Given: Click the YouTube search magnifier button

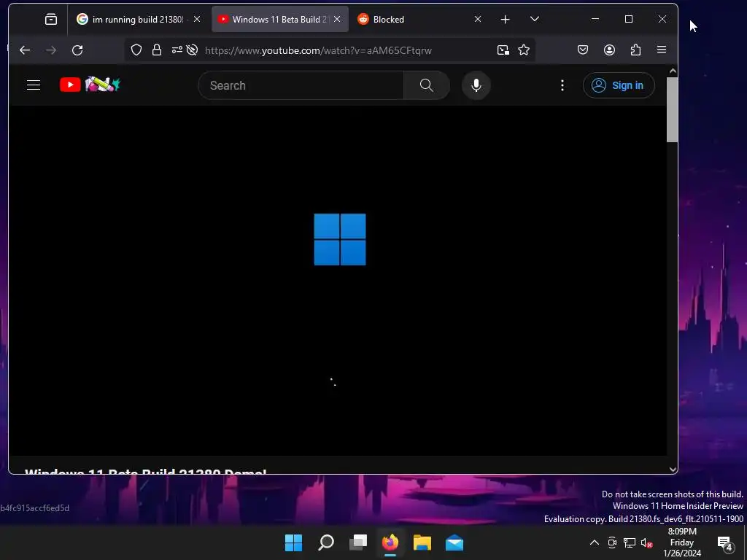Looking at the screenshot, I should (x=426, y=85).
